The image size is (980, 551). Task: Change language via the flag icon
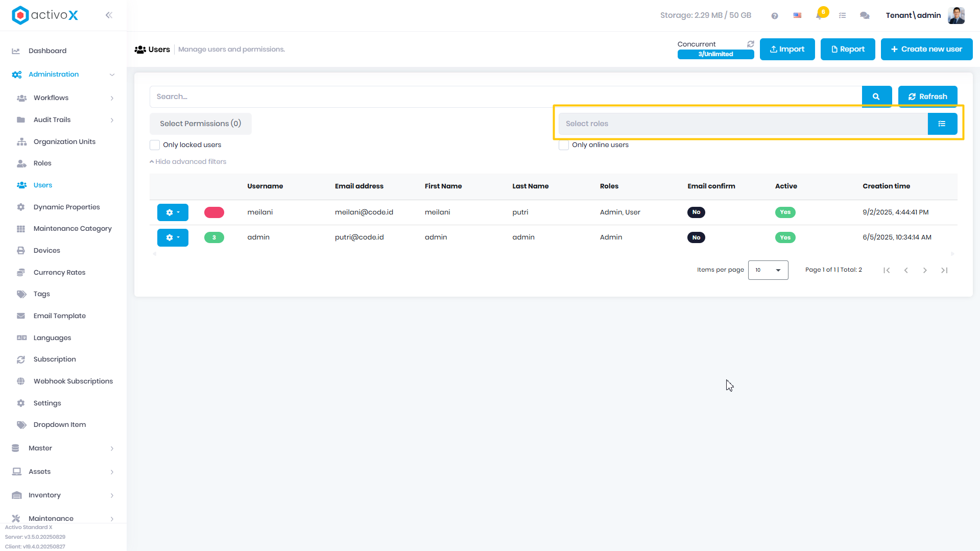[797, 16]
